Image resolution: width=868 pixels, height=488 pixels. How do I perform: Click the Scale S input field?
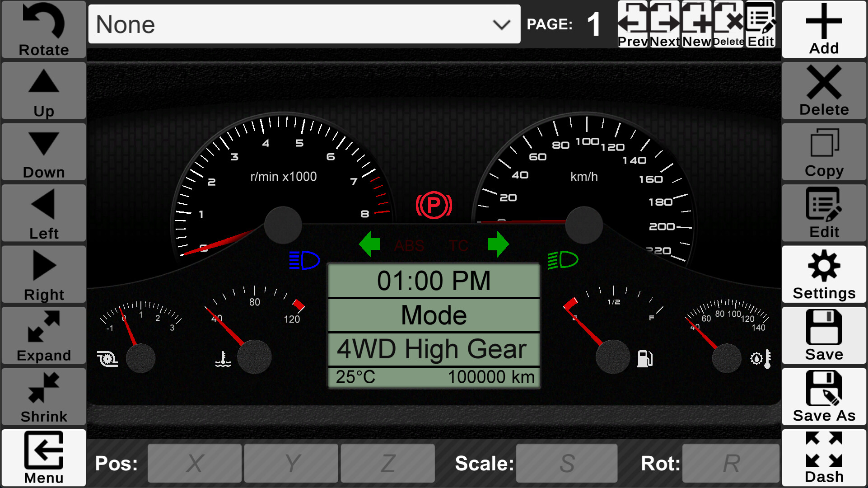(566, 462)
